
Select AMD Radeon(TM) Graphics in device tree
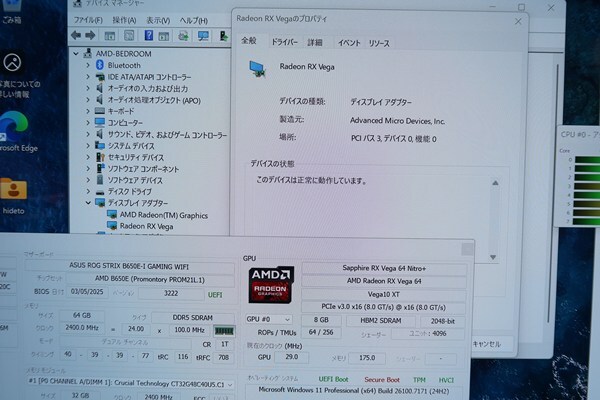click(163, 213)
